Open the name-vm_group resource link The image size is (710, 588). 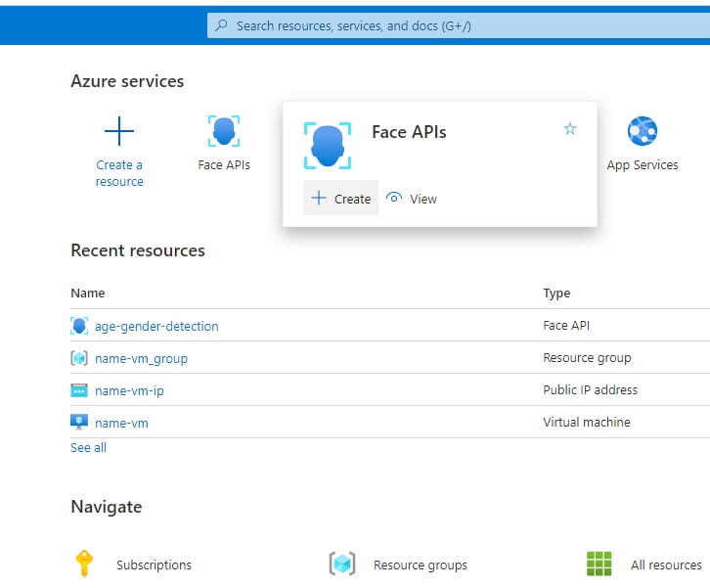pos(141,359)
